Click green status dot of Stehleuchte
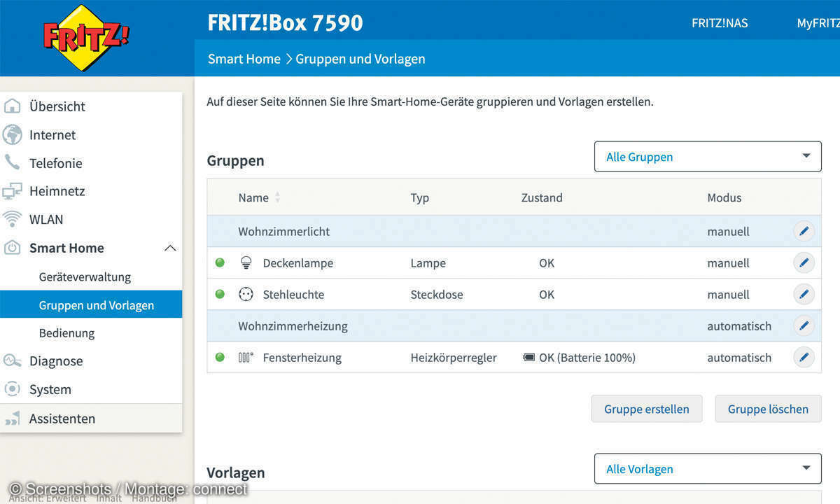Image resolution: width=840 pixels, height=504 pixels. pos(220,295)
